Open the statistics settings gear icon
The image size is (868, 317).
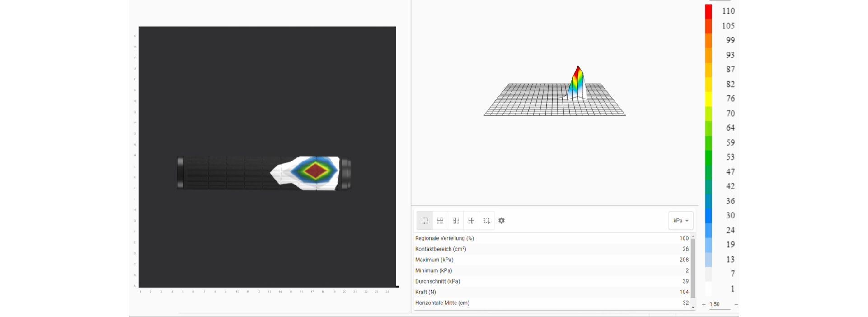point(502,221)
